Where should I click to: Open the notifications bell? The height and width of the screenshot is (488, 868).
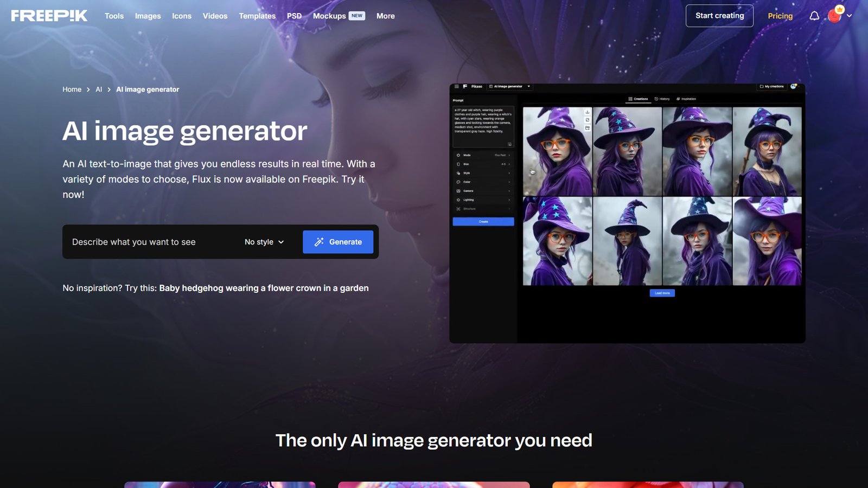point(814,16)
